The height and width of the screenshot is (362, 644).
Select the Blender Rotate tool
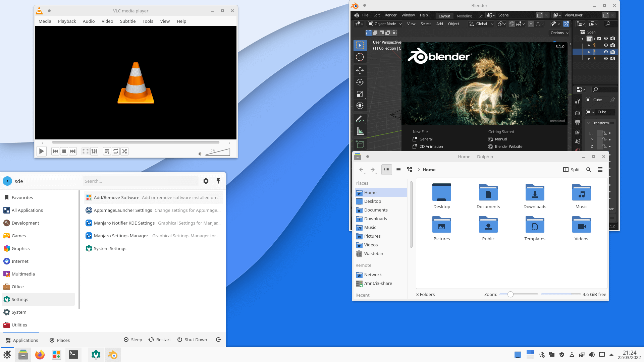tap(360, 82)
